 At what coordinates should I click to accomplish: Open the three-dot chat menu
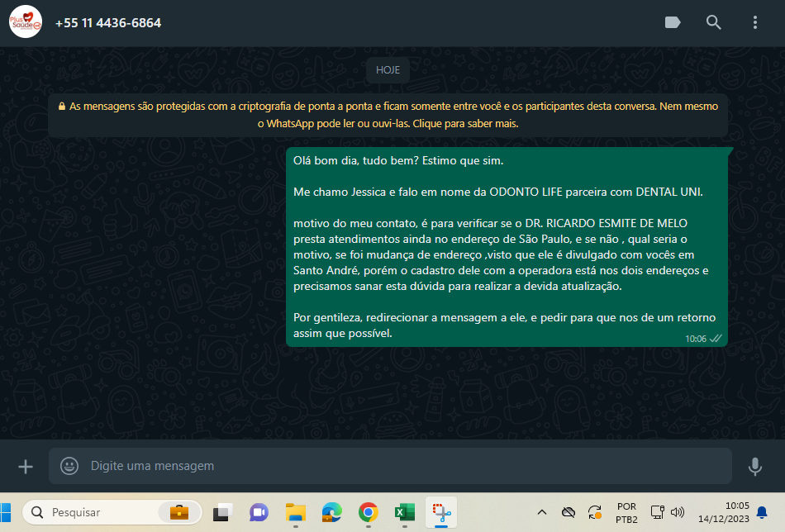click(755, 22)
